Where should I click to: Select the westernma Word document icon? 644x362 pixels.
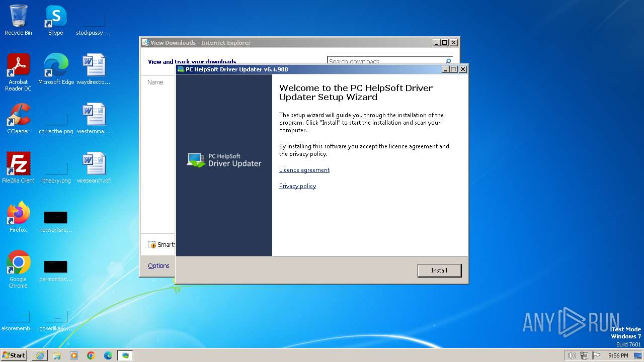[94, 119]
